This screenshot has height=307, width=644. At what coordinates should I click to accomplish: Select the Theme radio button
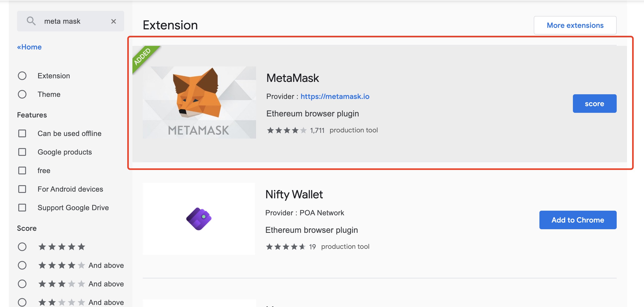(22, 94)
